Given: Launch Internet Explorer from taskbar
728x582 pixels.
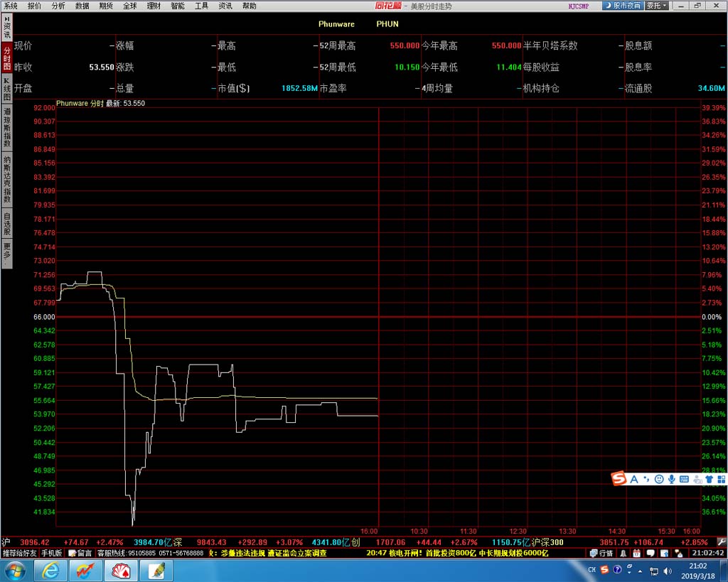Looking at the screenshot, I should click(50, 571).
